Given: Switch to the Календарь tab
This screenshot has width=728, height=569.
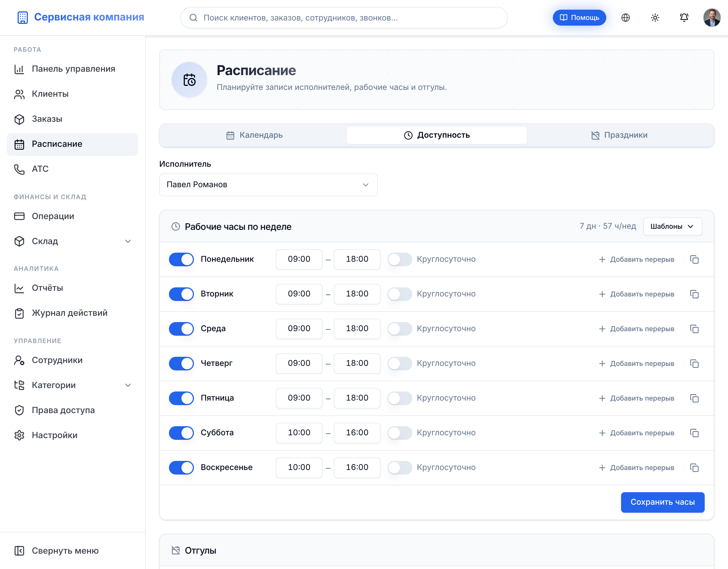Looking at the screenshot, I should pyautogui.click(x=254, y=135).
